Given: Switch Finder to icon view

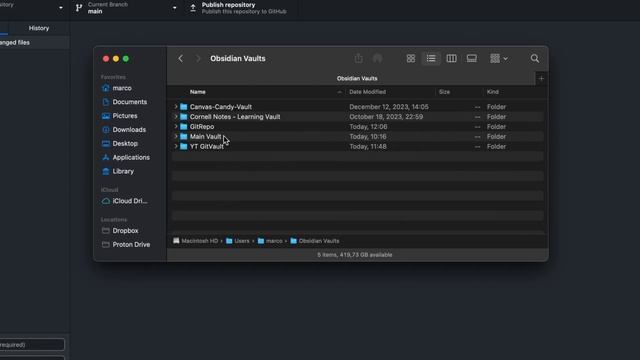Looking at the screenshot, I should tap(411, 58).
